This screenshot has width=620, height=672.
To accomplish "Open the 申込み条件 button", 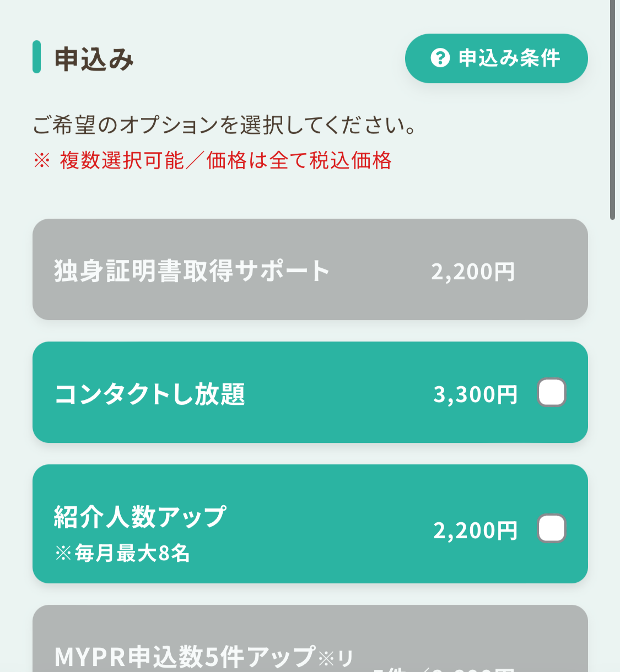I will (x=496, y=58).
